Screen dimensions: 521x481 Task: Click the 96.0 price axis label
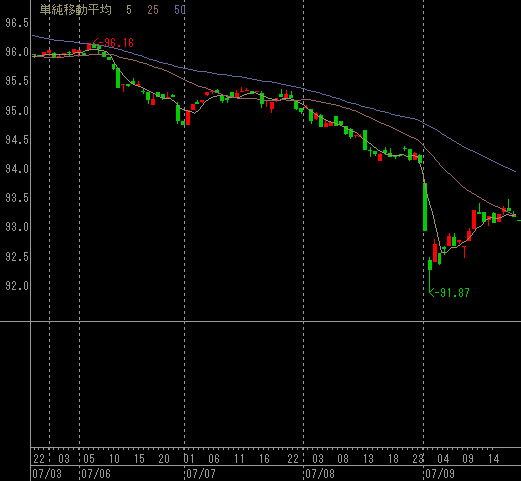[17, 52]
